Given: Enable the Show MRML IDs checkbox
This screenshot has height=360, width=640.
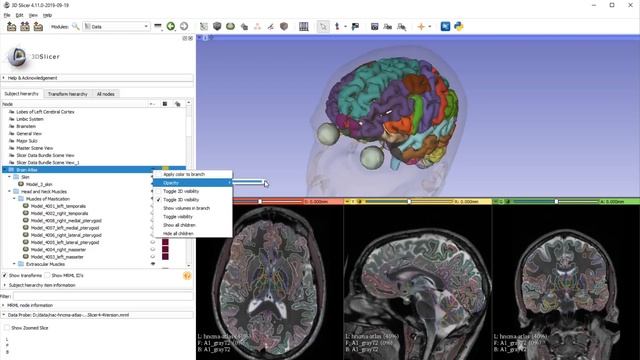Looking at the screenshot, I should tap(47, 276).
